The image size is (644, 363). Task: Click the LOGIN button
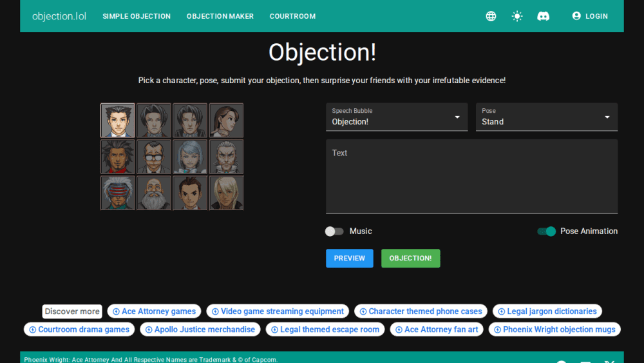click(x=590, y=16)
